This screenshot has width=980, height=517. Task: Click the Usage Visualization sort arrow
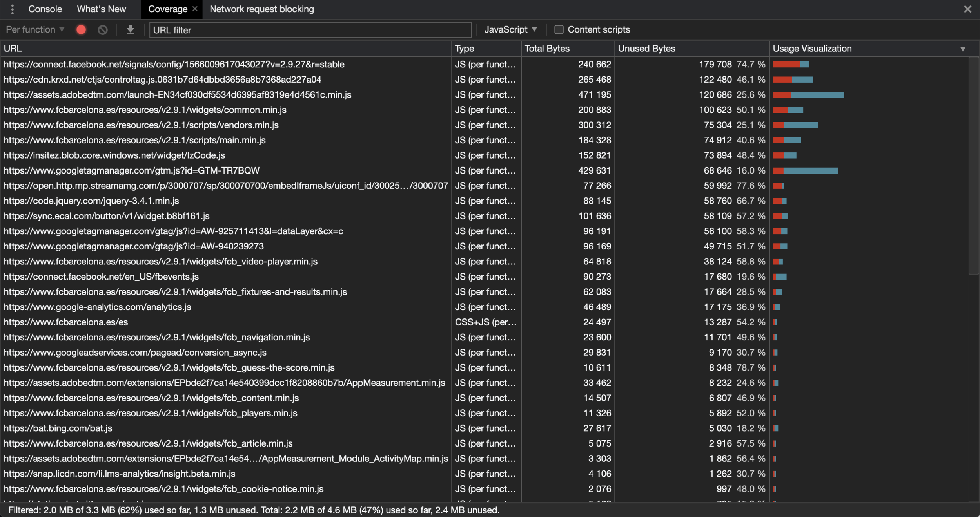coord(963,49)
